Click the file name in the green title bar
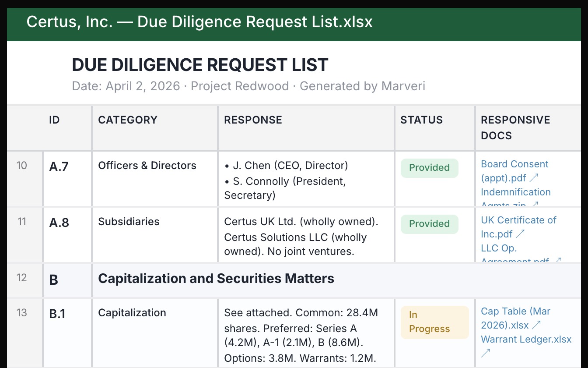588x368 pixels. 199,22
